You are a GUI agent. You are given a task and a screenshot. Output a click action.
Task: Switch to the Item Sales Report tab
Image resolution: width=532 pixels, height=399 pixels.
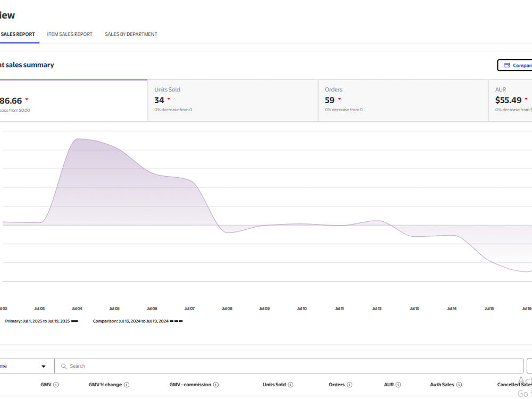point(70,34)
